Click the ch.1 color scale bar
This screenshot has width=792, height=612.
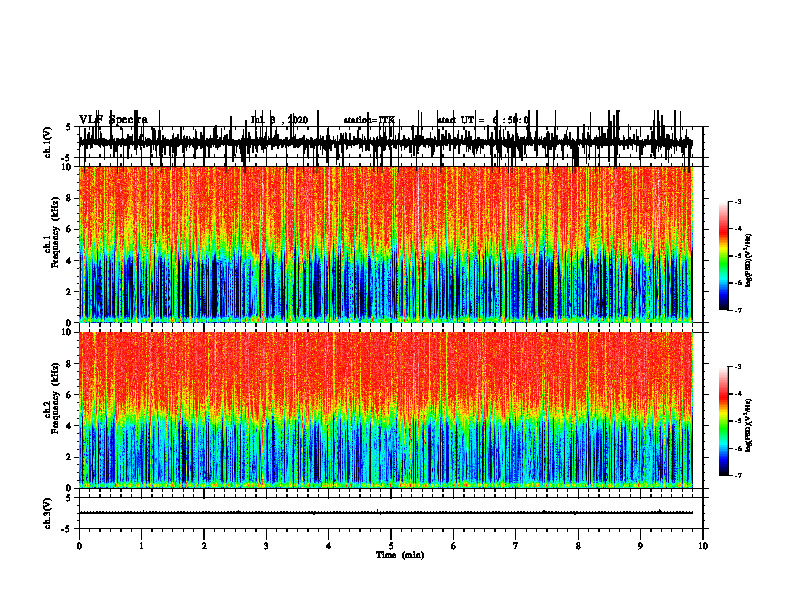724,256
